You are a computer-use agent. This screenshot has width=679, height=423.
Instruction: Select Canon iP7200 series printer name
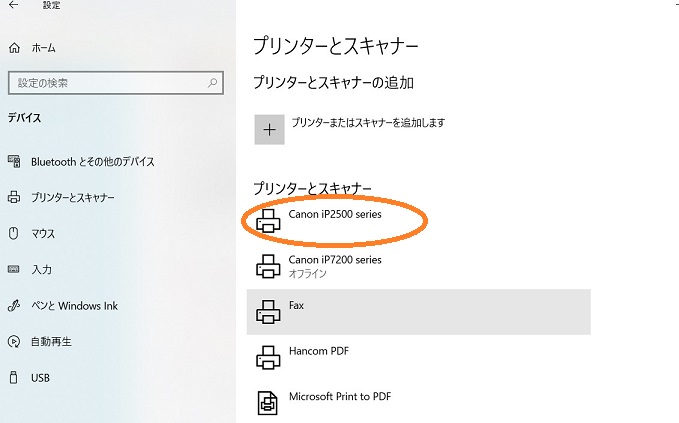335,259
